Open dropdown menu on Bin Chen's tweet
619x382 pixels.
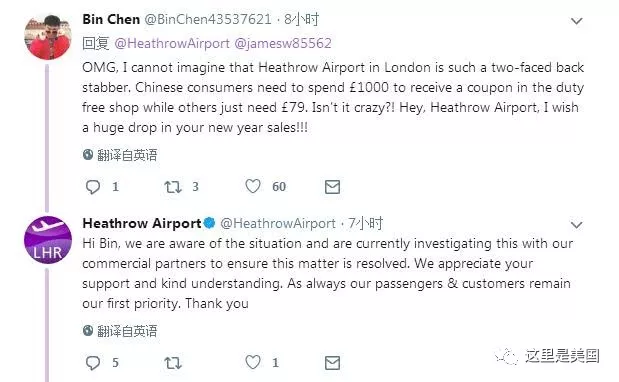[x=577, y=21]
